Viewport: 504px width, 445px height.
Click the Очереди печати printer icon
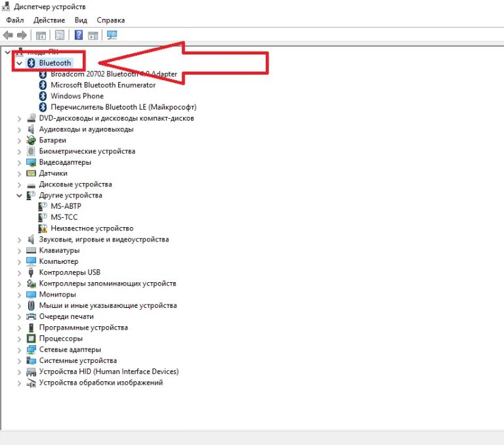(x=31, y=317)
